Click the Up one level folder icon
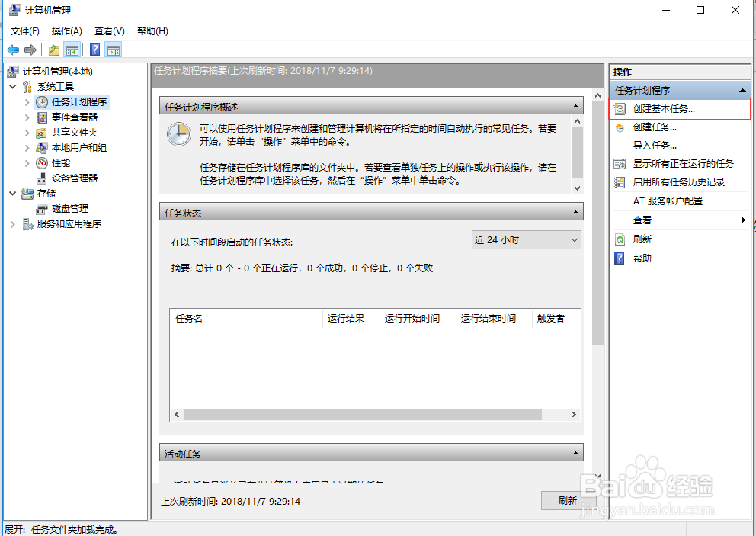Viewport: 756px width, 536px height. [x=54, y=50]
